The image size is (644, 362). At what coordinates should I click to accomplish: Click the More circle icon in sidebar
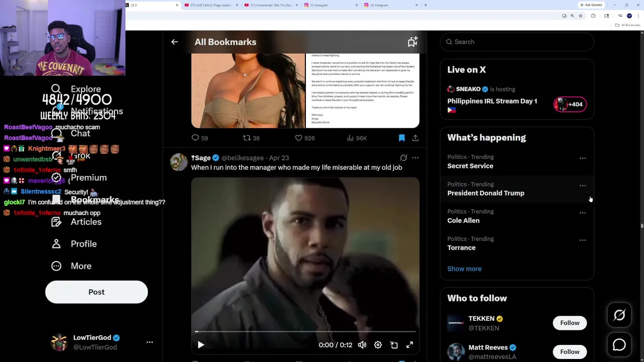point(56,266)
